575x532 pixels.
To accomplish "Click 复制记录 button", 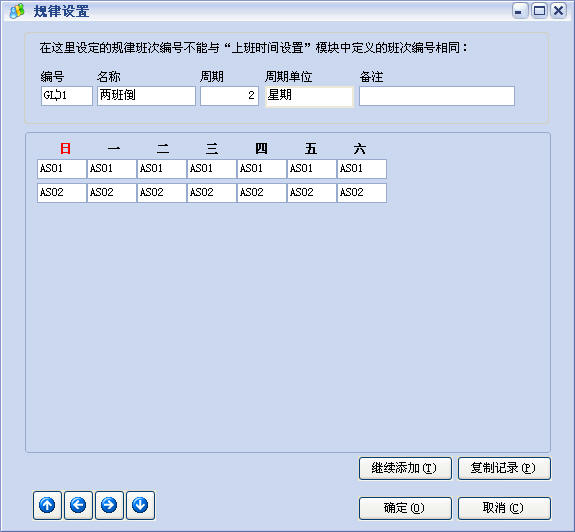I will tap(504, 468).
